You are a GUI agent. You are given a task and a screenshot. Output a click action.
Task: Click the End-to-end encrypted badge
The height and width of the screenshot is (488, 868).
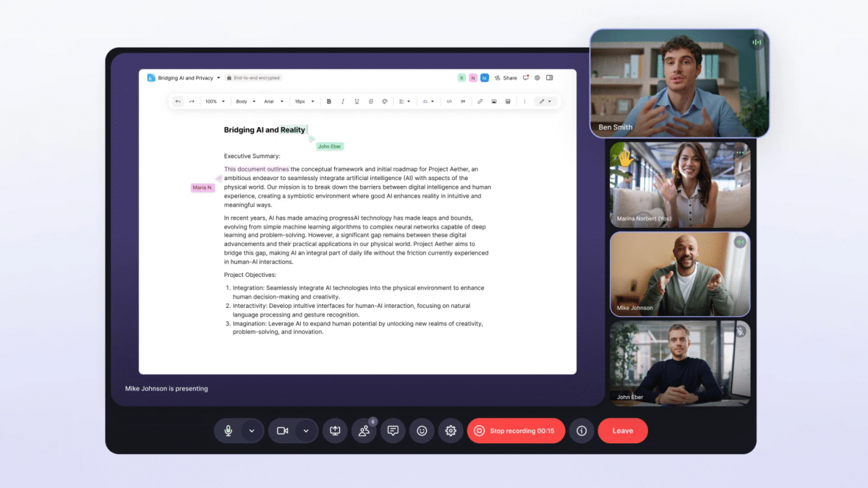(253, 78)
